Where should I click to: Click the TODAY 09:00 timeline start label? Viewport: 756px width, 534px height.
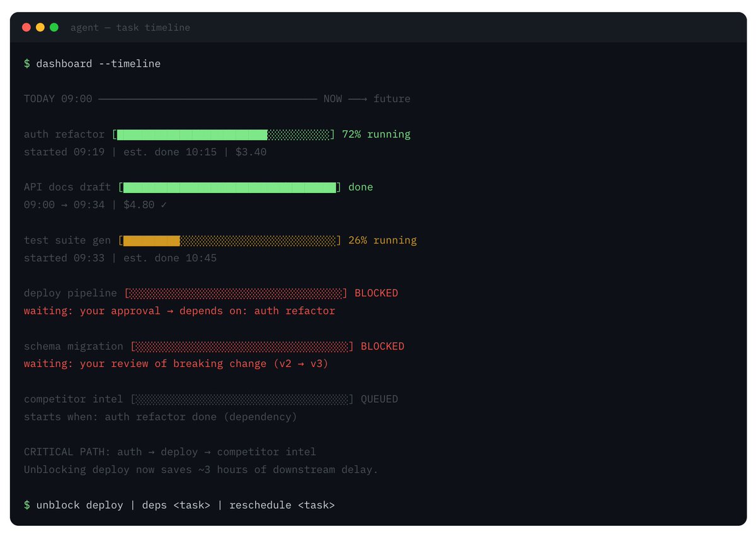58,99
